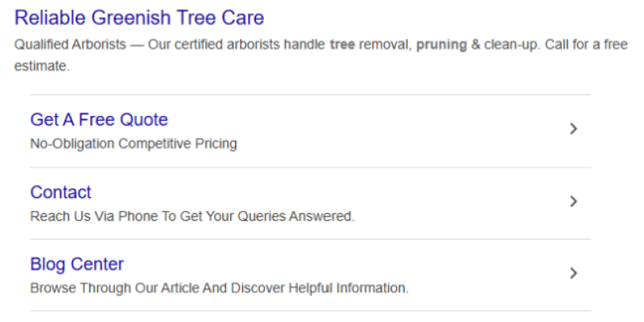
Task: Click the arrow next to Contact
Action: click(x=573, y=201)
